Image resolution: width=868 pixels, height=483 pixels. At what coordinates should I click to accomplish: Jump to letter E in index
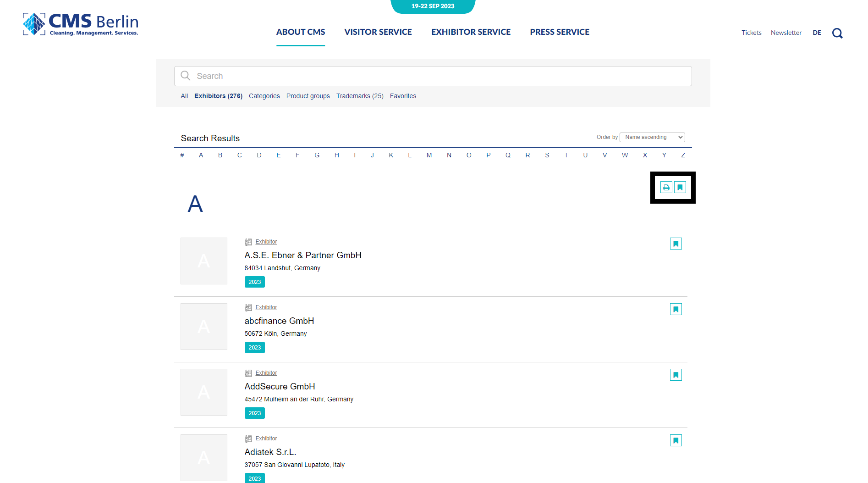[x=279, y=155]
